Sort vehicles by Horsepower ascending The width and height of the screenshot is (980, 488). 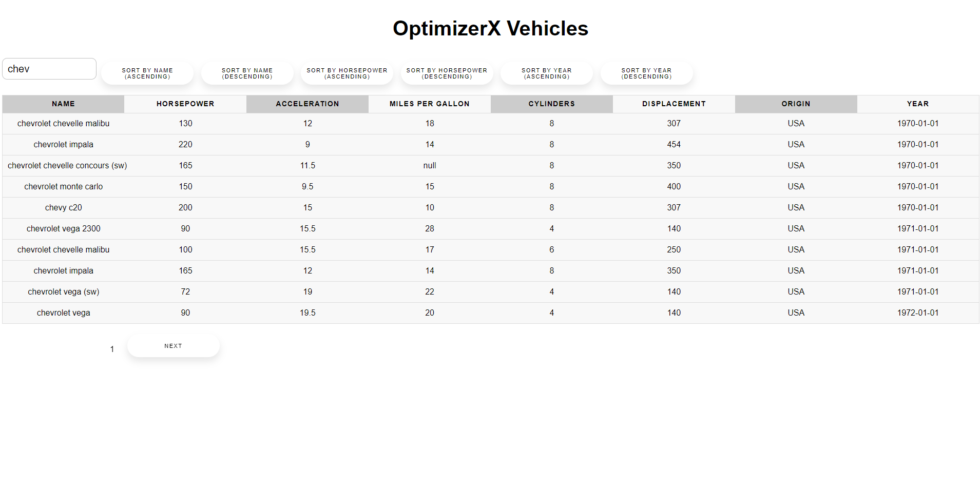[x=347, y=73]
